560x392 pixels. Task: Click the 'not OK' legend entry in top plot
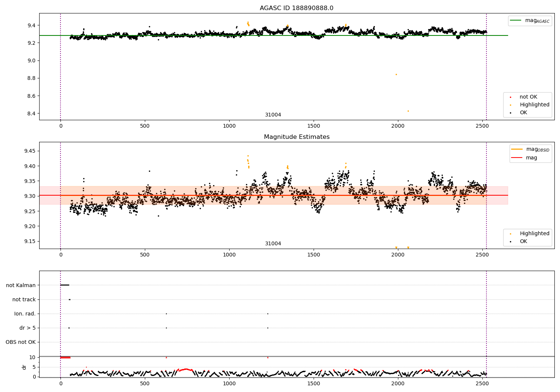pos(528,97)
